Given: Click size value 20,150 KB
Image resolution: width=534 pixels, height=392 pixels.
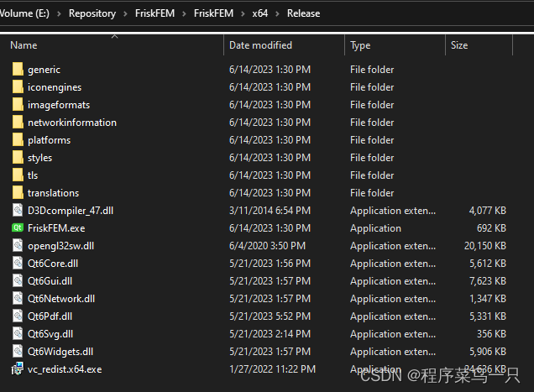Looking at the screenshot, I should click(485, 246).
